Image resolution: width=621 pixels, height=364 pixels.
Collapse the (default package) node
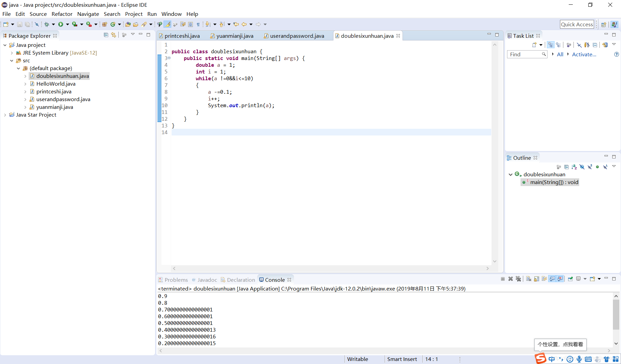pos(19,68)
